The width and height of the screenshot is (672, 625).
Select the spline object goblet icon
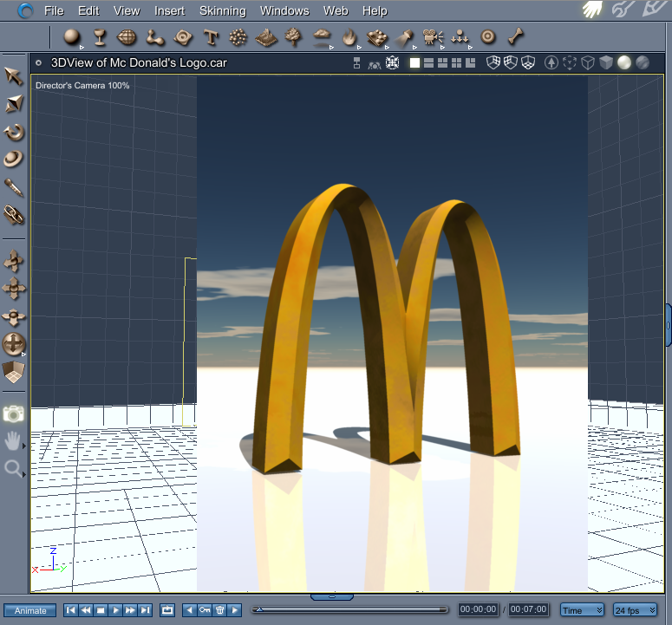[x=100, y=37]
